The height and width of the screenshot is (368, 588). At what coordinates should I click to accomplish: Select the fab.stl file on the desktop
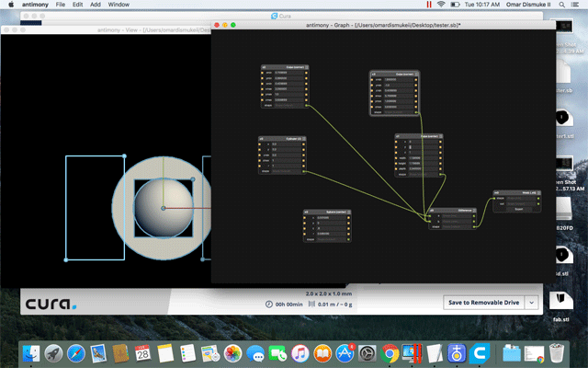pyautogui.click(x=561, y=306)
